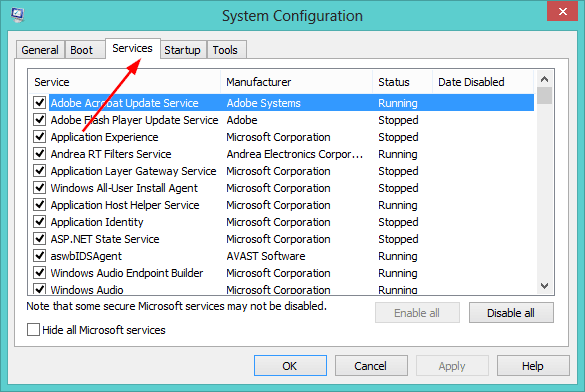Select Application Layer Gateway Service name
Screen dimensions: 585x392
(x=133, y=171)
